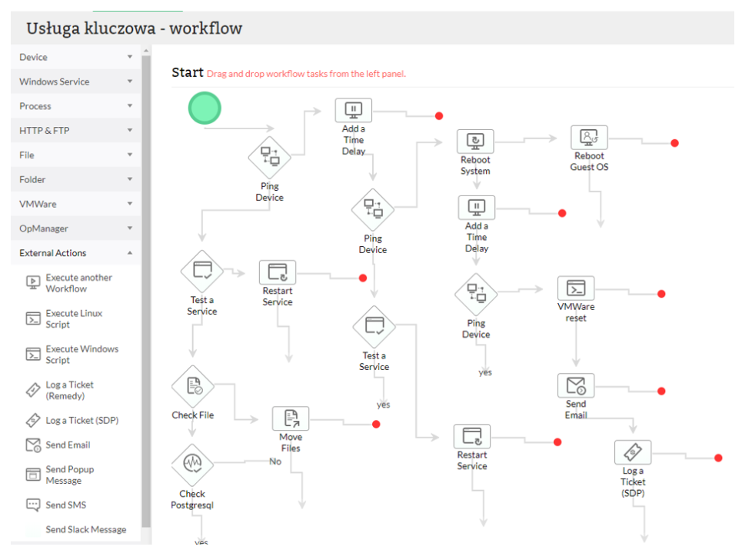Expand the VMWare category arrow
Screen dimensions: 742x560
(130, 204)
